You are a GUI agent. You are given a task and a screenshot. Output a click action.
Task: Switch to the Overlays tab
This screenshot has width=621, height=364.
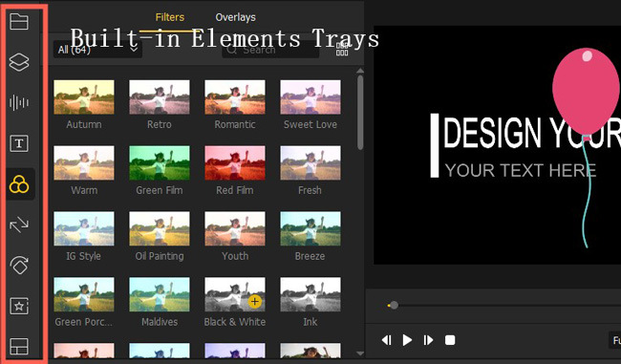[235, 17]
